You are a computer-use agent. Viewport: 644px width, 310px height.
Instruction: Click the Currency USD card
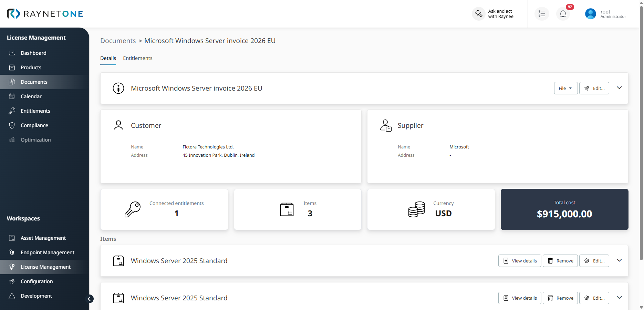[431, 209]
